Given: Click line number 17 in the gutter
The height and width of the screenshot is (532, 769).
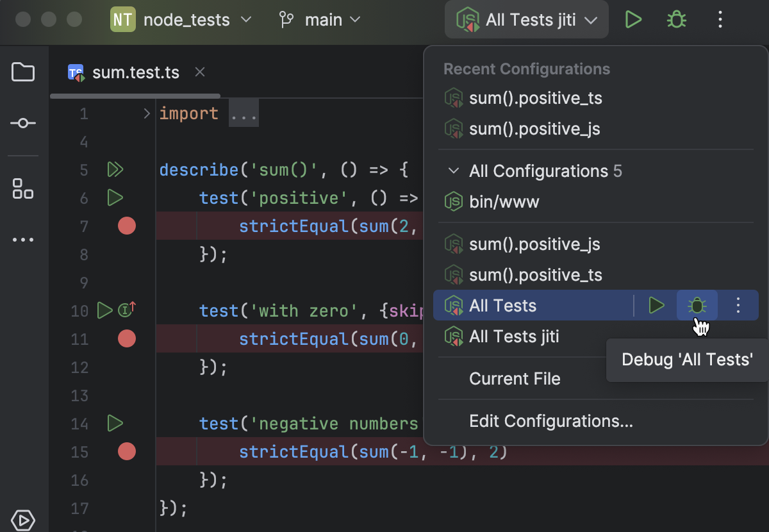Looking at the screenshot, I should [x=79, y=509].
